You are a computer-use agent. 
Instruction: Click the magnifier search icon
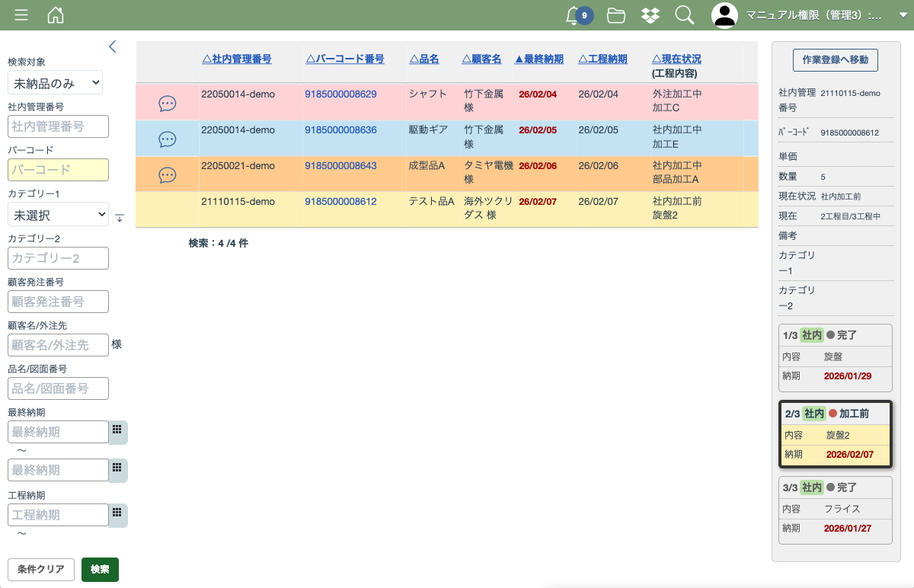click(684, 15)
